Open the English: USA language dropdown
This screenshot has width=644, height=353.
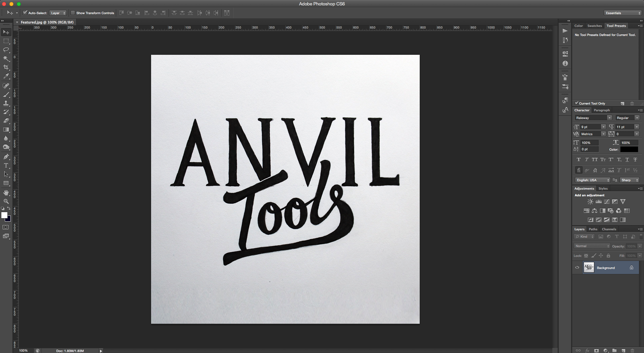(x=592, y=180)
